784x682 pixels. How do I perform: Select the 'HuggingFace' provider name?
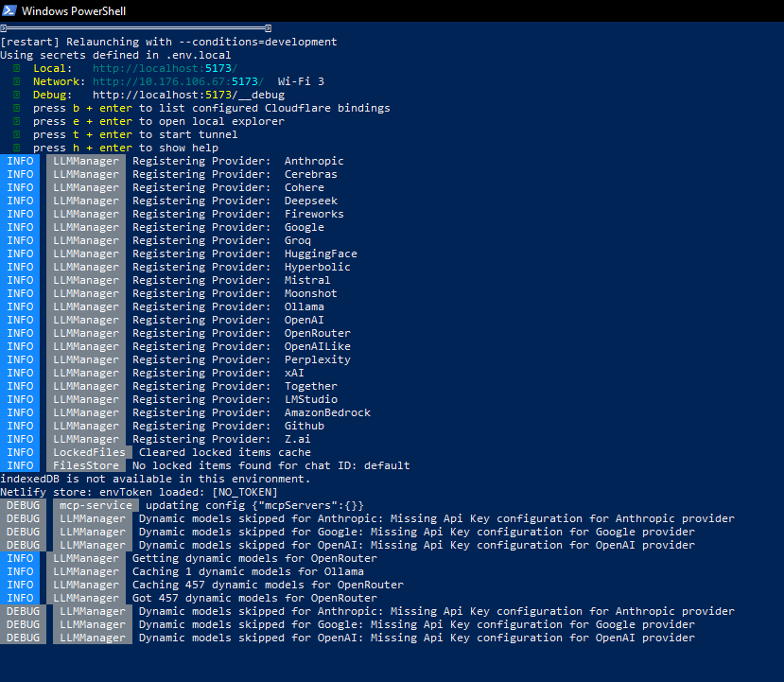(321, 254)
